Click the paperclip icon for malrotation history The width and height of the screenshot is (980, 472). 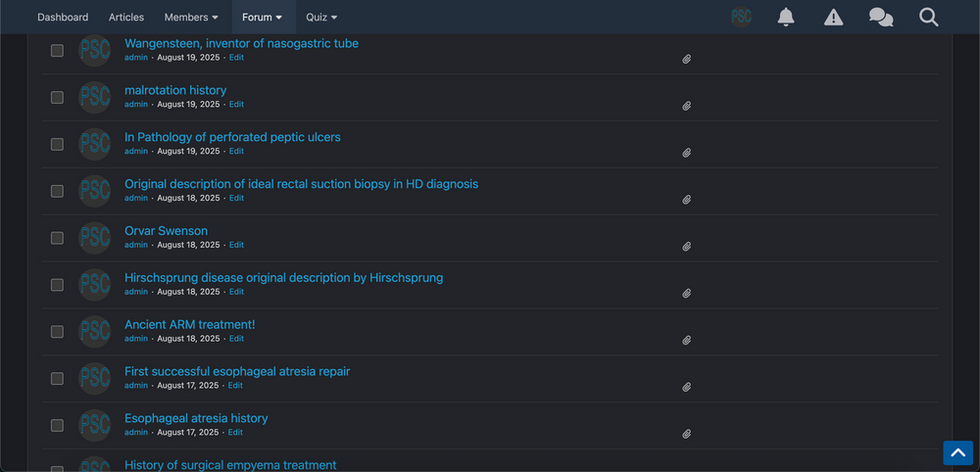[686, 106]
